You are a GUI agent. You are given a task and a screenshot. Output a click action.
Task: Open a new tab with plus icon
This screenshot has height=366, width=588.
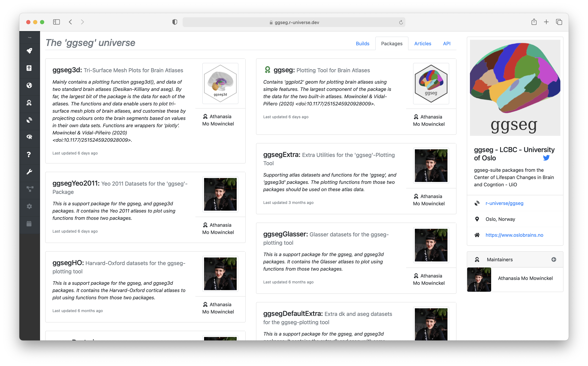(x=546, y=22)
